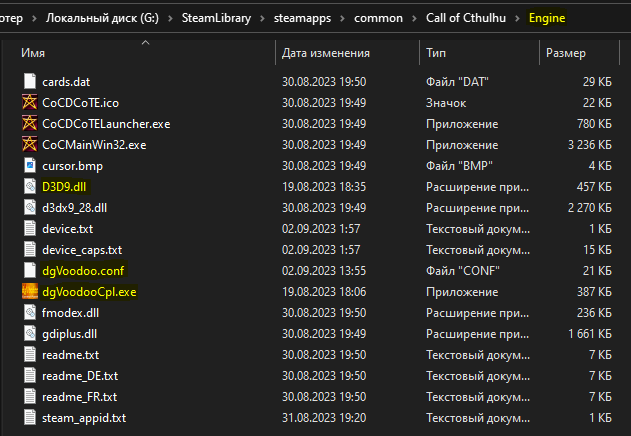Click the steam_appid.txt document icon
631x436 pixels.
29,417
